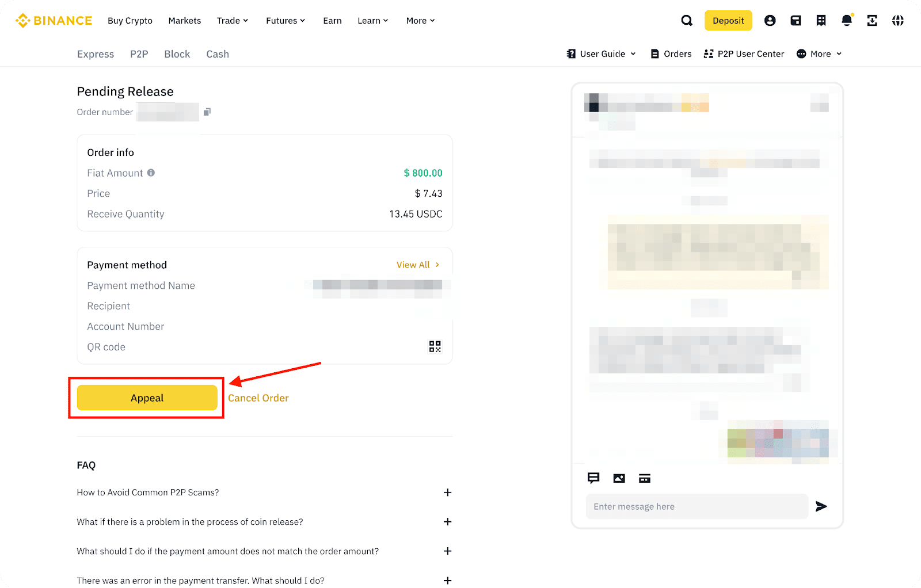Click the payment card icon in chat
The image size is (921, 588).
(645, 478)
